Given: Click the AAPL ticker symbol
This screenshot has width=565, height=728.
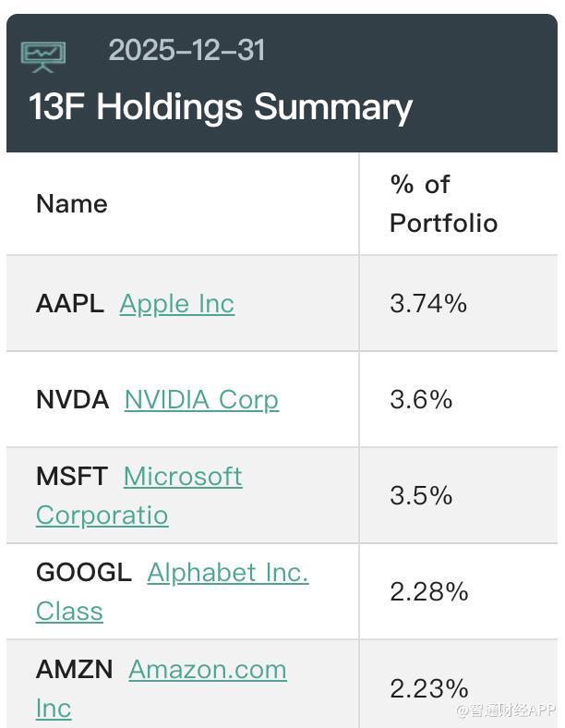Looking at the screenshot, I should tap(70, 304).
